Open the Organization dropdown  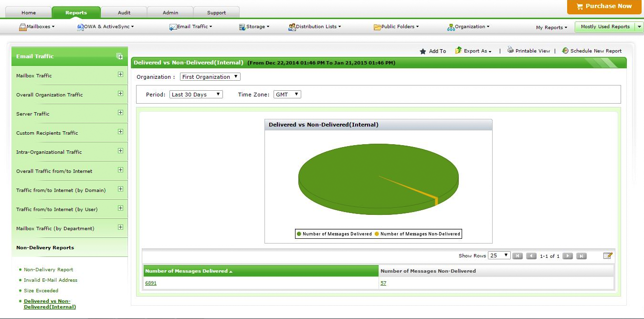click(x=210, y=77)
